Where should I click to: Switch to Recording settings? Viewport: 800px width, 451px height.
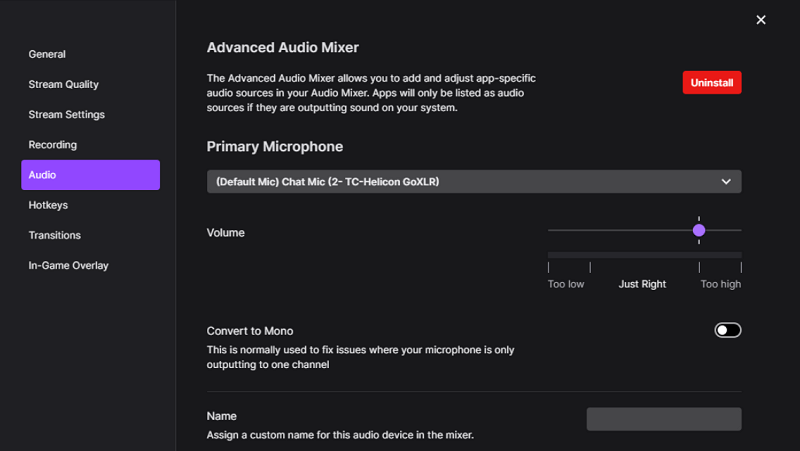point(52,145)
